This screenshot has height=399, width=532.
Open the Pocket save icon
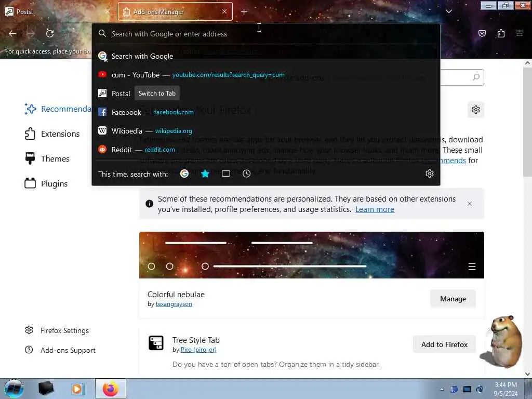coord(482,33)
